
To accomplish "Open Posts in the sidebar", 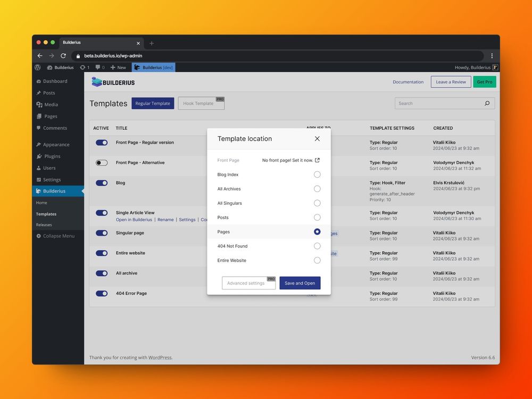I will [45, 93].
